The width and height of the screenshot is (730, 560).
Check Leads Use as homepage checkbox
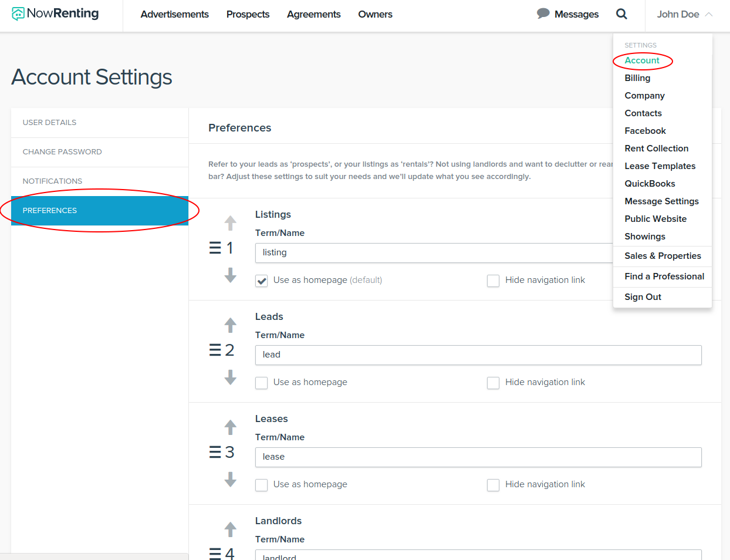click(262, 383)
